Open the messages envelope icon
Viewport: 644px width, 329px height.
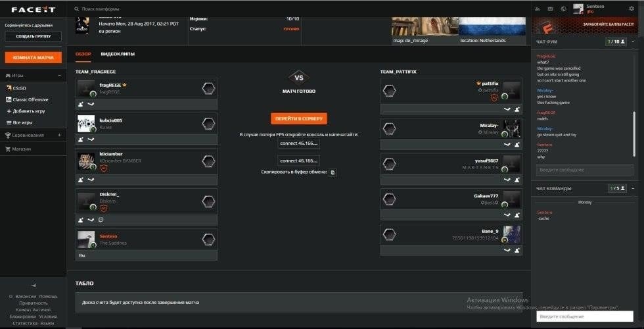[x=551, y=9]
